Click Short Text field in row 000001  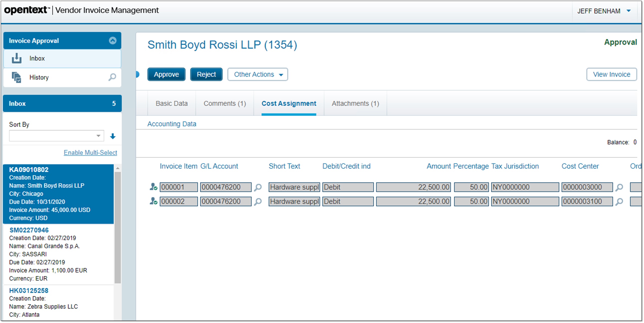click(294, 187)
